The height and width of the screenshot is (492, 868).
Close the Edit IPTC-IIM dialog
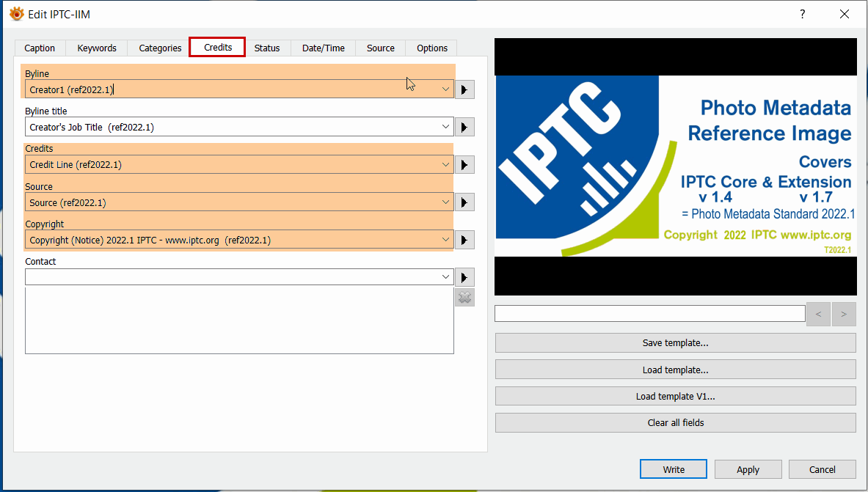845,14
